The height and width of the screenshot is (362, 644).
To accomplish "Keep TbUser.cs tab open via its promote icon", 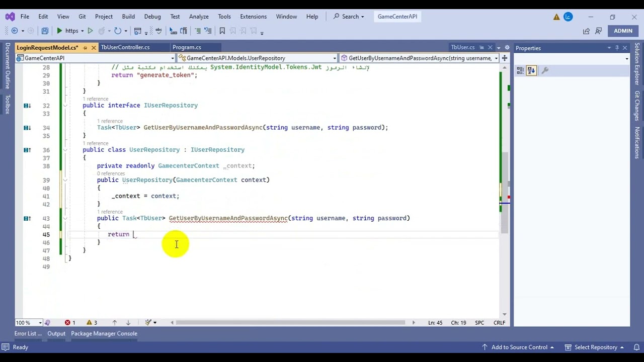I will pyautogui.click(x=481, y=48).
